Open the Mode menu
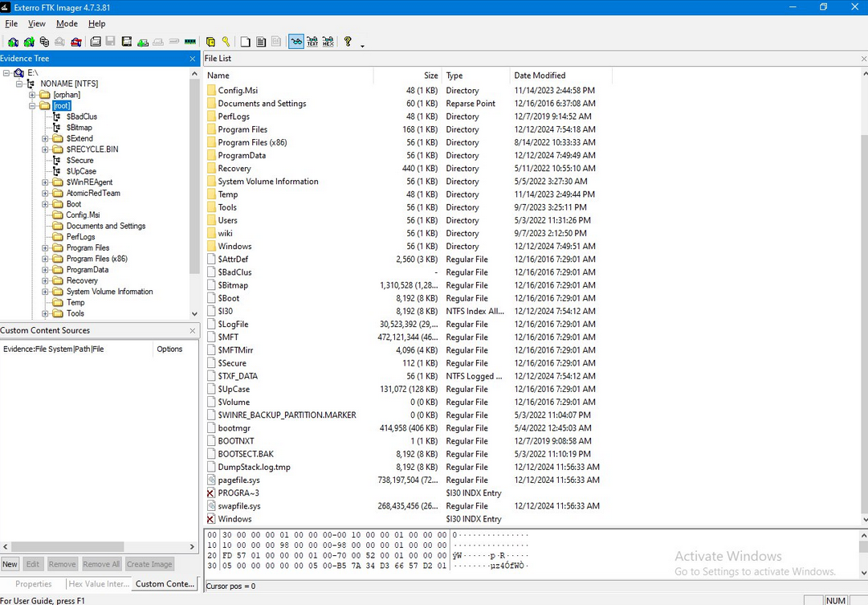This screenshot has height=605, width=868. pos(67,24)
